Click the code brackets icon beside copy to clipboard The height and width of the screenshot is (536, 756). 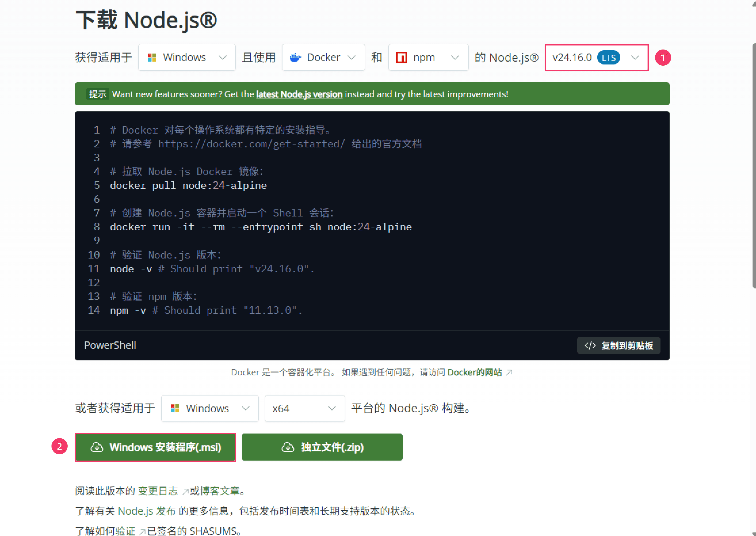(590, 345)
